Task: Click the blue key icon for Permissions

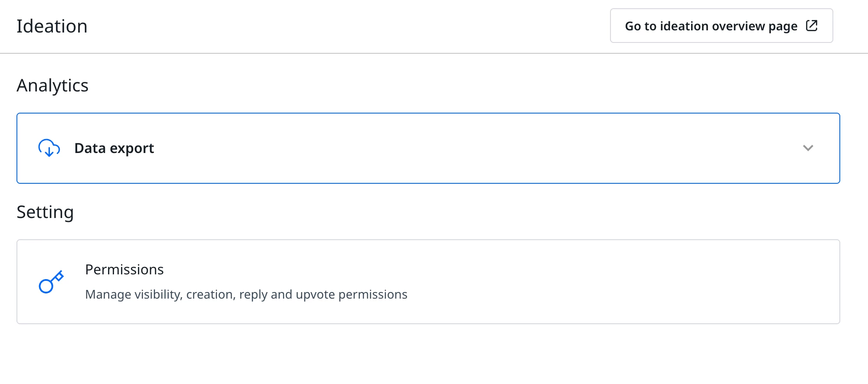Action: click(51, 282)
